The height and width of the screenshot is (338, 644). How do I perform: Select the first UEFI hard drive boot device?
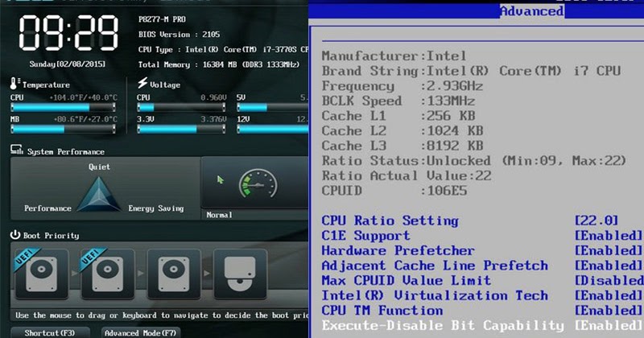(42, 274)
